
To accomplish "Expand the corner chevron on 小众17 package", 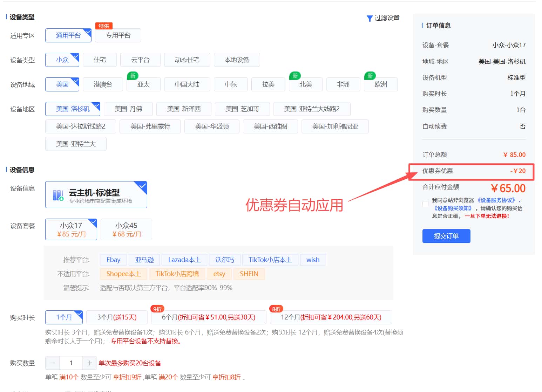I will 93,222.
